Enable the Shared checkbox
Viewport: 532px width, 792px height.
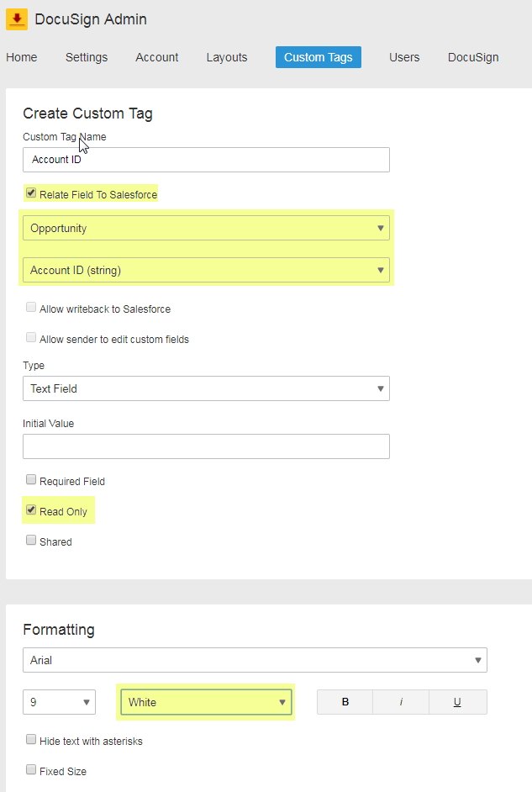coord(31,540)
